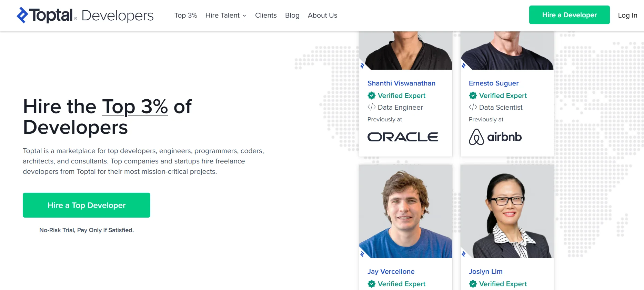Click Toptal corner mark on Jay Vercellone's photo
Viewport: 644px width, 290px height.
point(362,254)
